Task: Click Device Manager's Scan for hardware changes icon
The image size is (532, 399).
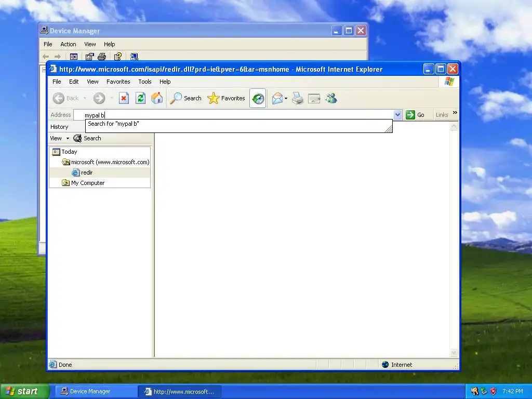Action: tap(135, 57)
